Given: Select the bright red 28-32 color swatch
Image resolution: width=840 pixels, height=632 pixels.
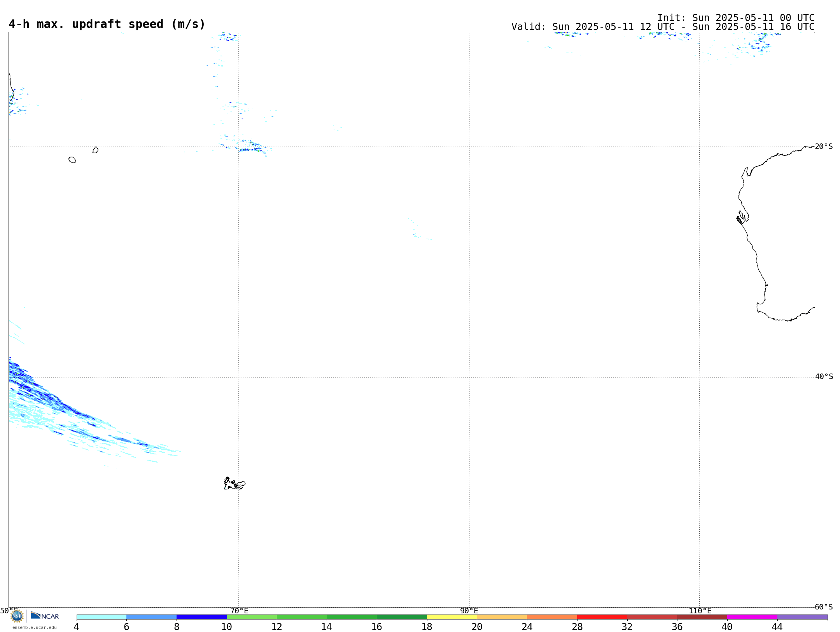Looking at the screenshot, I should 602,617.
